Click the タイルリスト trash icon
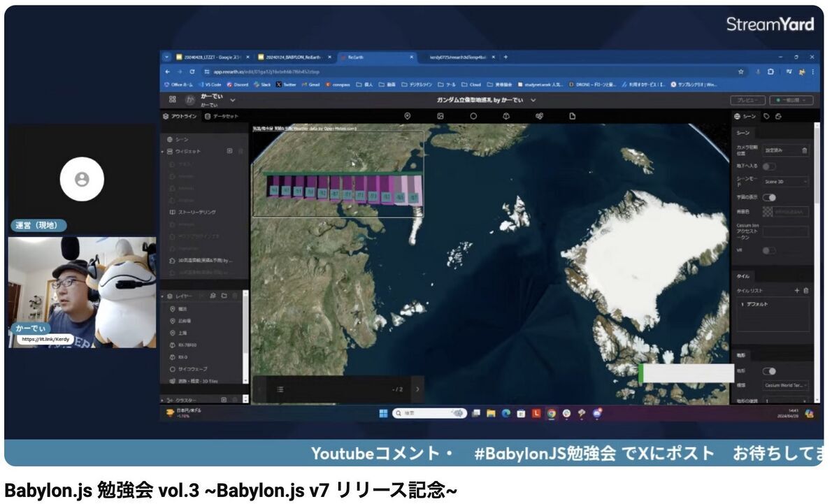Viewport: 839px width, 504px height. 805,290
